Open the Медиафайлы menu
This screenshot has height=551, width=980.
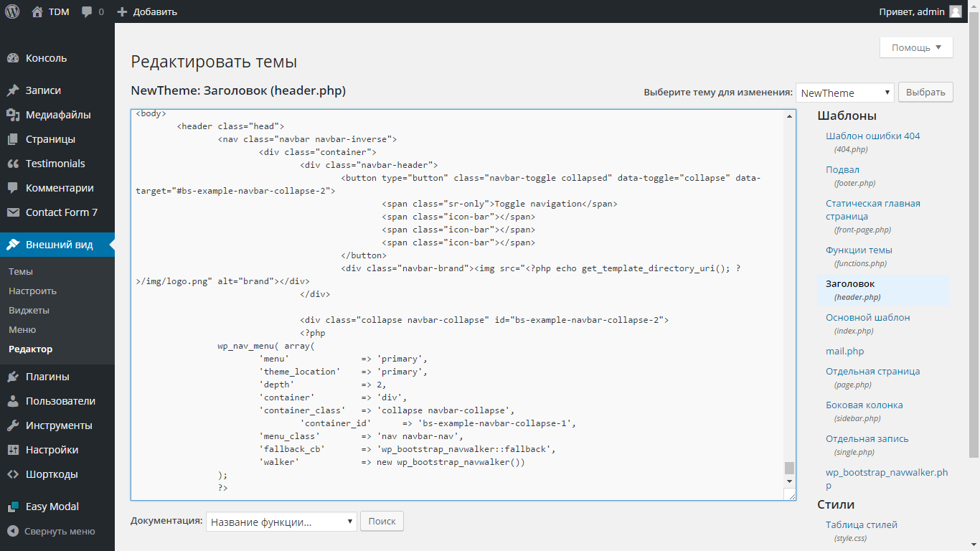(x=57, y=115)
